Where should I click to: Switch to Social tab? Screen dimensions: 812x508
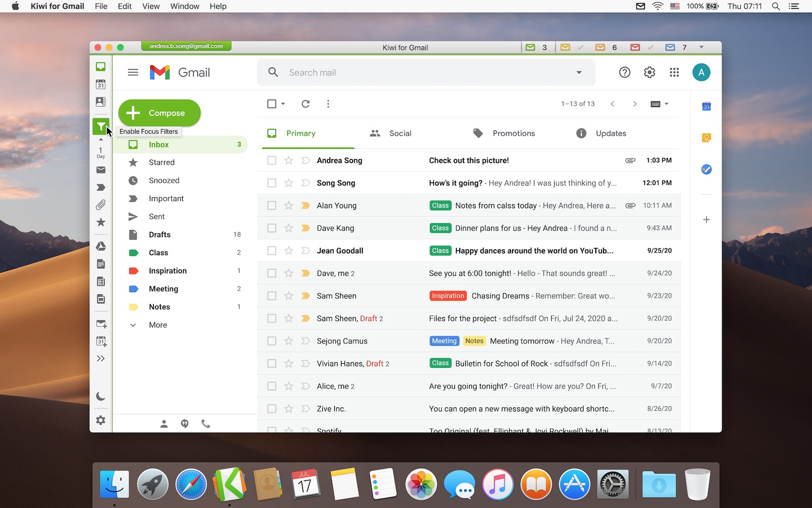pos(391,133)
